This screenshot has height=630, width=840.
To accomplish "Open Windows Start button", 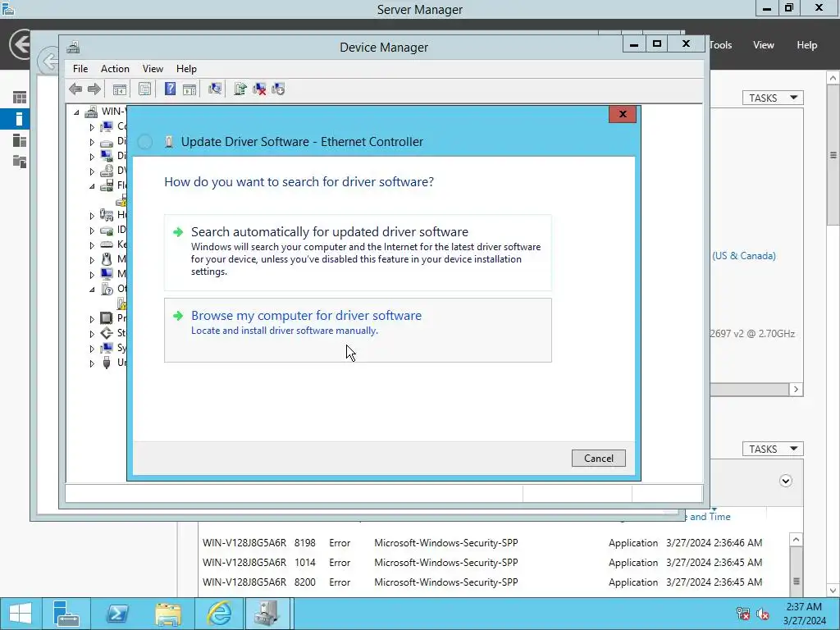I will (x=21, y=614).
